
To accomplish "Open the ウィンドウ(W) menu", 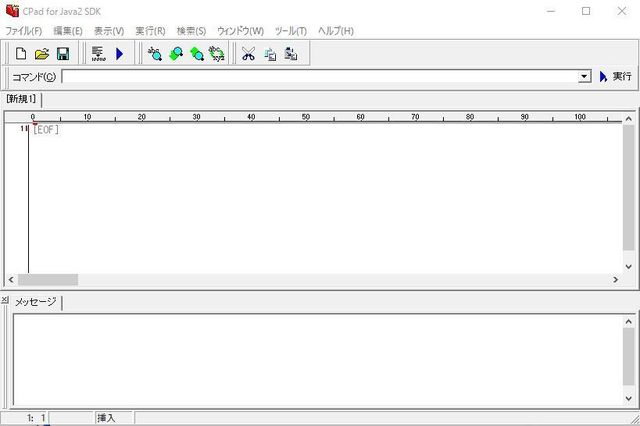I will [x=240, y=31].
